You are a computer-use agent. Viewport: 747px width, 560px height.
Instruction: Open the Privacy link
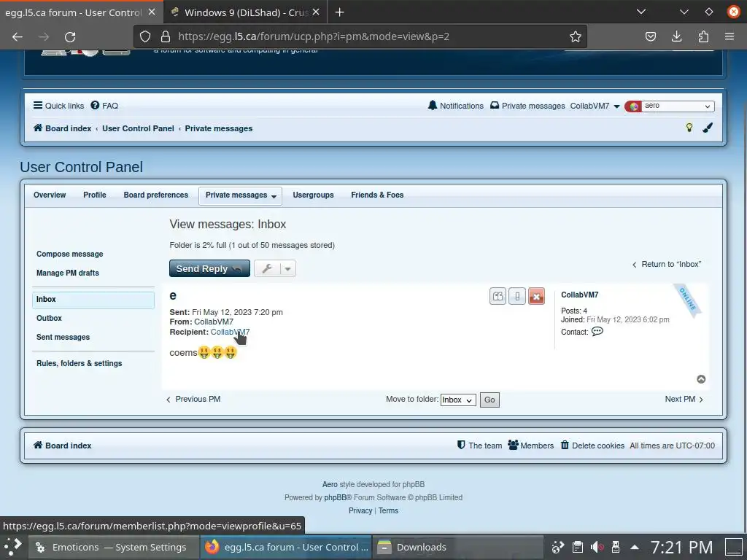pyautogui.click(x=360, y=510)
